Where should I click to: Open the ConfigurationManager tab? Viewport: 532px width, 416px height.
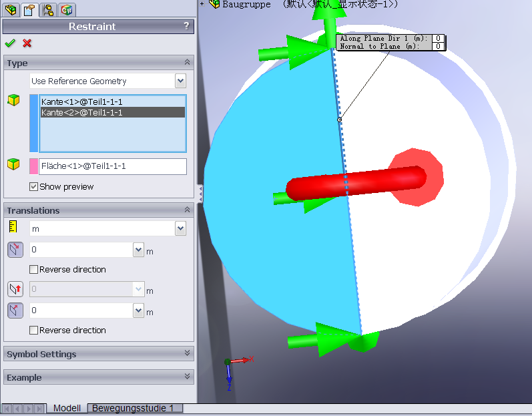click(48, 9)
